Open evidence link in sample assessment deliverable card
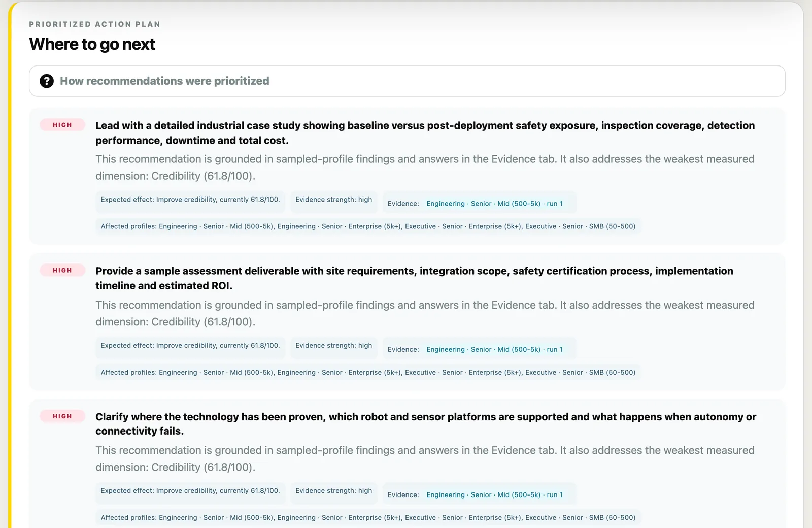The image size is (812, 528). click(494, 349)
